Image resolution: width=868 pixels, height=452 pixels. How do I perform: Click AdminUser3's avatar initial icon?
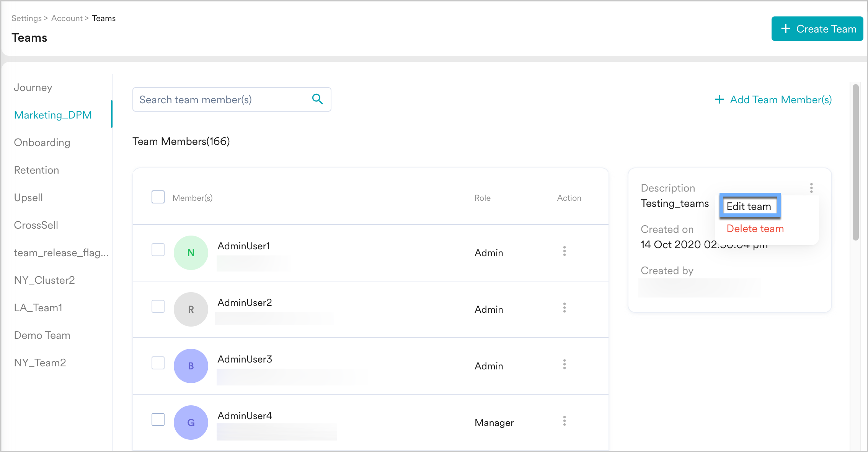pos(191,366)
